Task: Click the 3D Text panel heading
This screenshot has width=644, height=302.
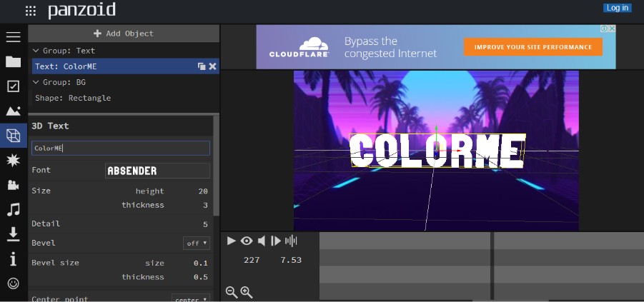Action: [50, 126]
